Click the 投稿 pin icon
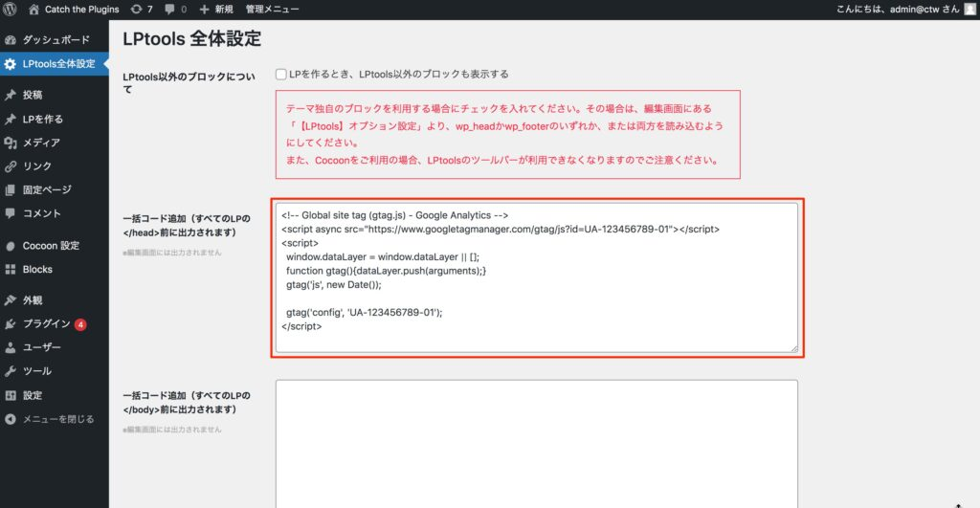Viewport: 980px width, 508px height. (x=10, y=95)
